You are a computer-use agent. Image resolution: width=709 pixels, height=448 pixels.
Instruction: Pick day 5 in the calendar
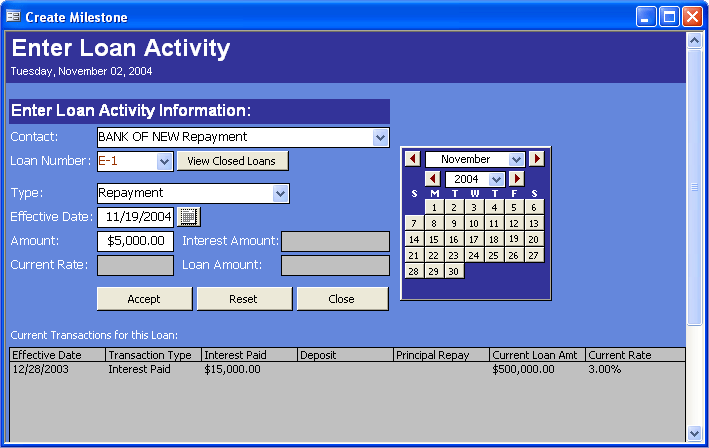(514, 207)
